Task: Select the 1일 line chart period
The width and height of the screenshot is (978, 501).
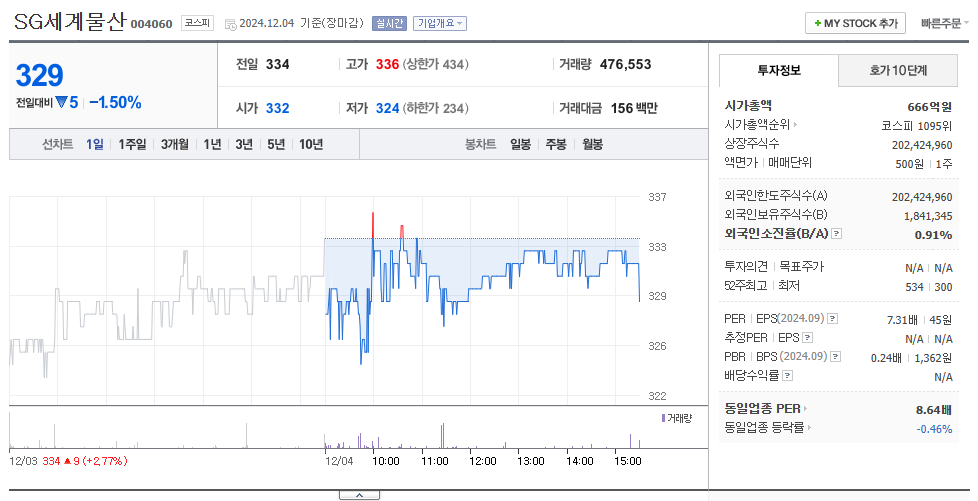Action: tap(95, 144)
